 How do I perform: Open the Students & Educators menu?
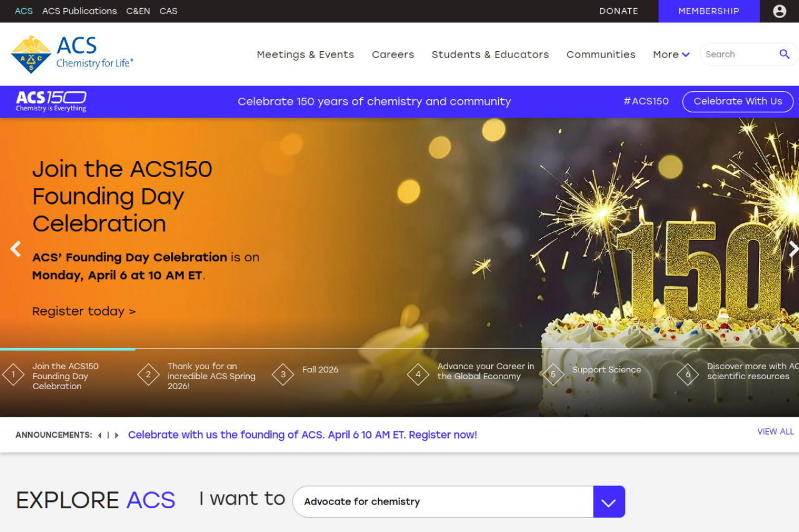point(490,54)
